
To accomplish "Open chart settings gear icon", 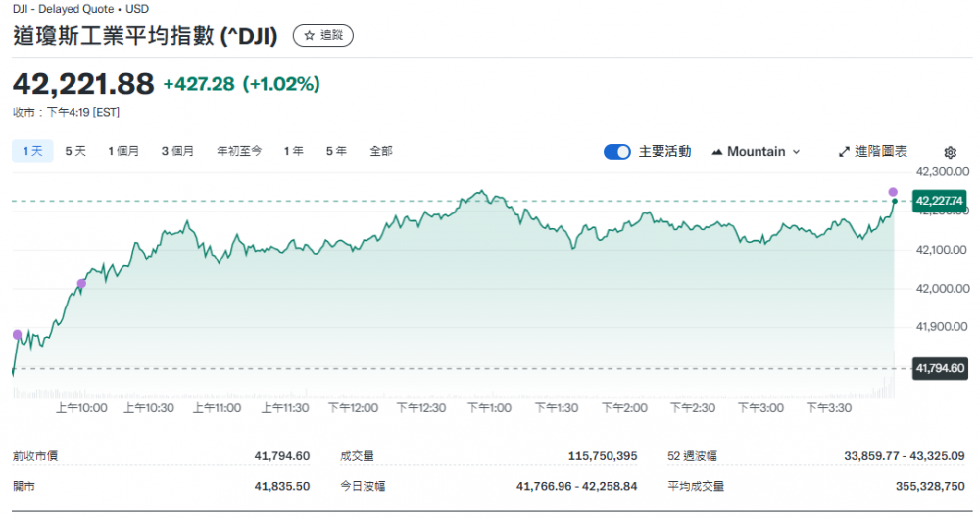I will (950, 152).
